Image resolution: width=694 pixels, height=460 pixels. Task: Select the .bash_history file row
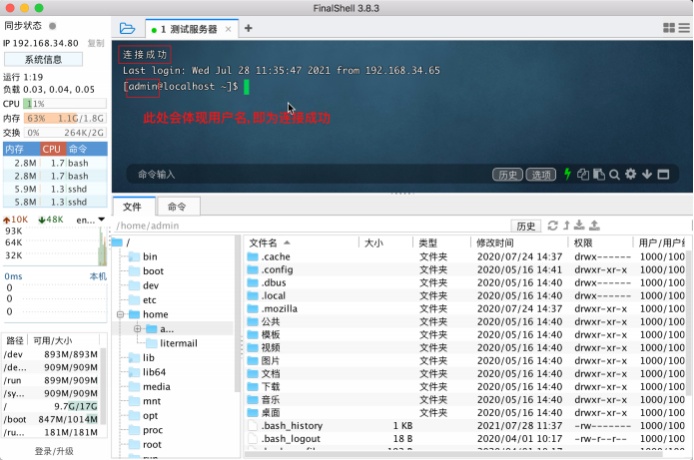(466, 425)
